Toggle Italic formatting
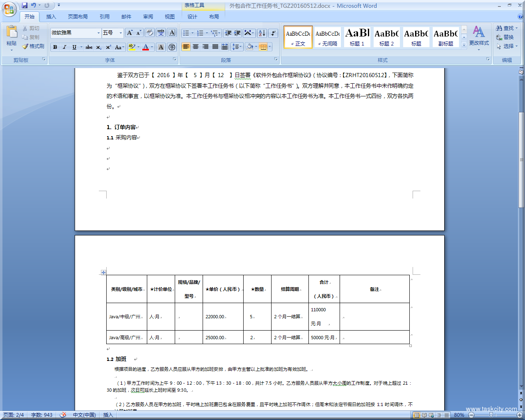 click(x=64, y=47)
